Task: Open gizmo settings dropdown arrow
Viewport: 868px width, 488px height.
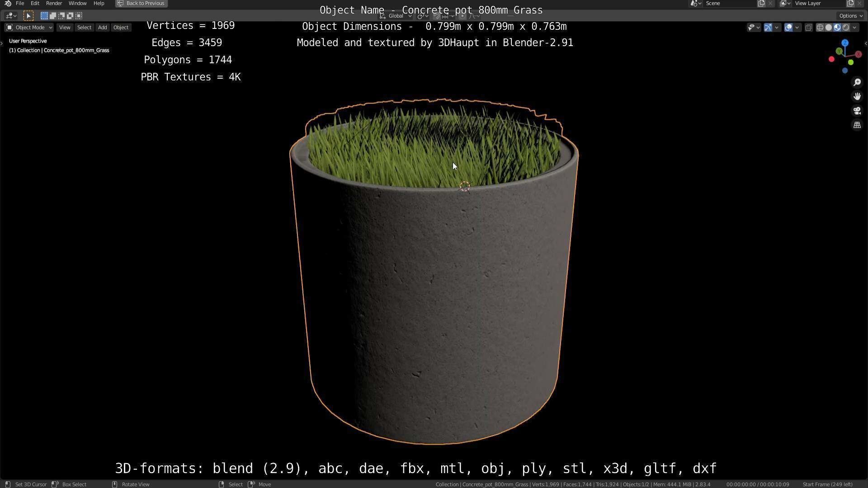Action: (777, 28)
